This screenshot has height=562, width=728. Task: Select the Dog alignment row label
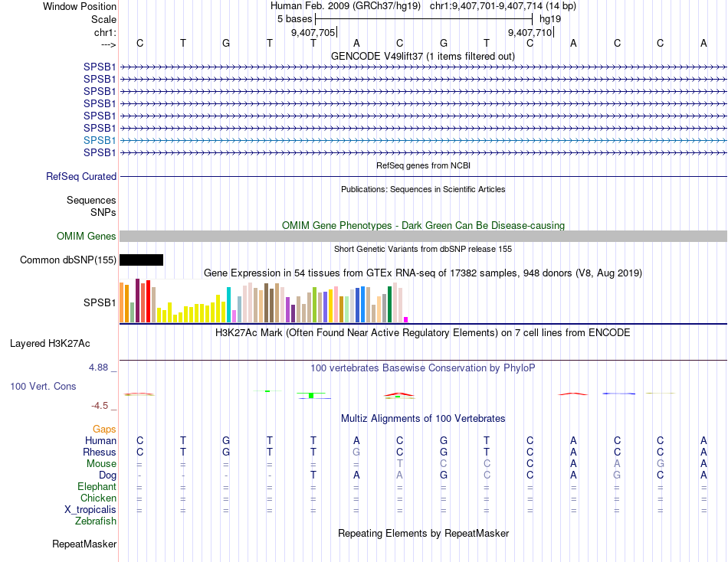[x=107, y=475]
